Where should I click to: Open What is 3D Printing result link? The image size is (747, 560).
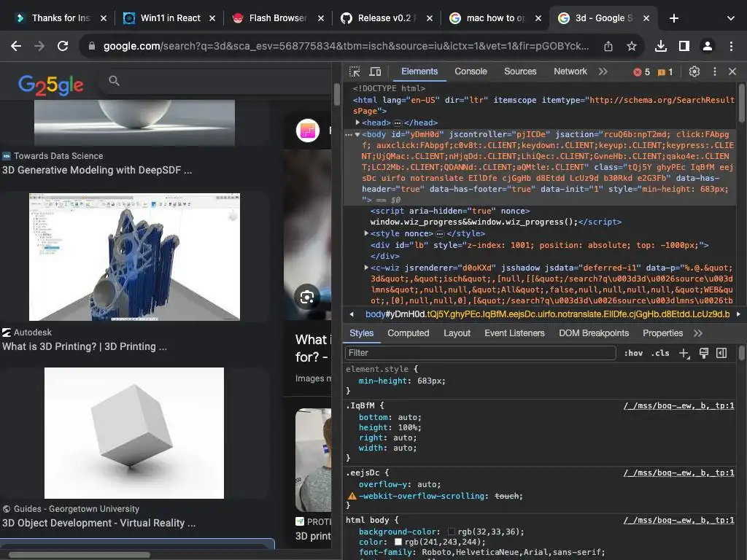click(85, 346)
